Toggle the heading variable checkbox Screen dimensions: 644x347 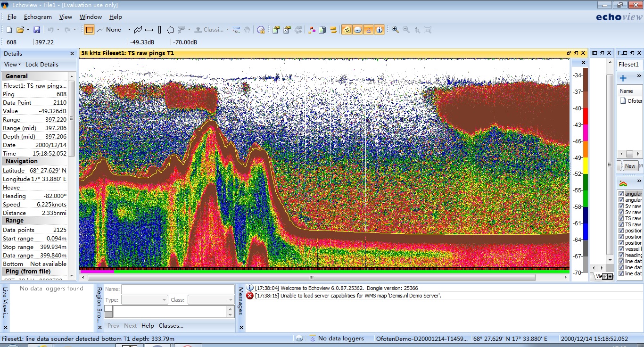tap(621, 255)
